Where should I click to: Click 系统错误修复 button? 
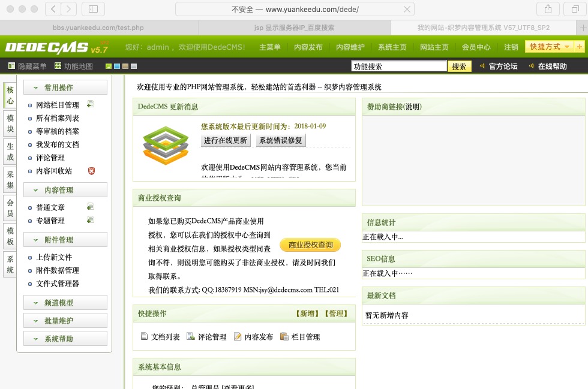(x=281, y=140)
